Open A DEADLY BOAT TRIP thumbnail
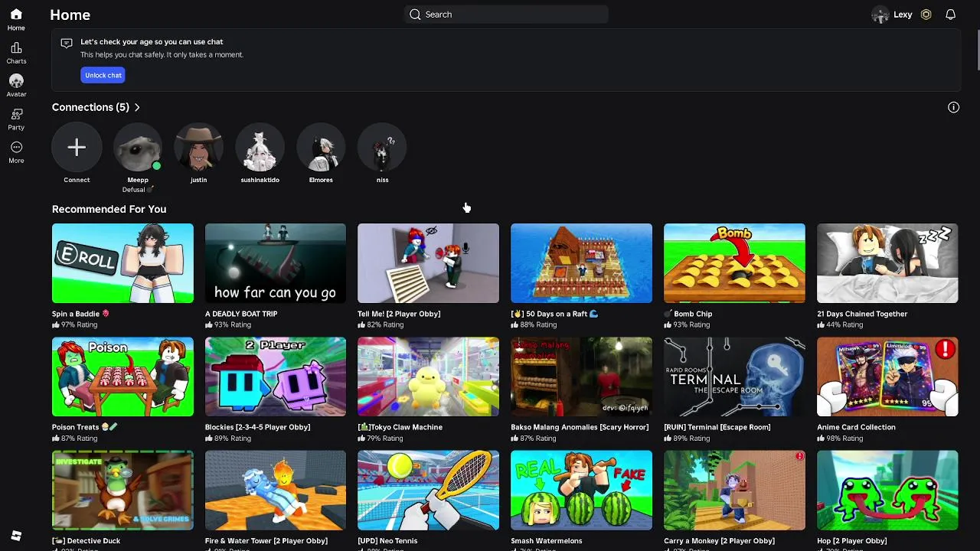The image size is (980, 551). (x=276, y=263)
